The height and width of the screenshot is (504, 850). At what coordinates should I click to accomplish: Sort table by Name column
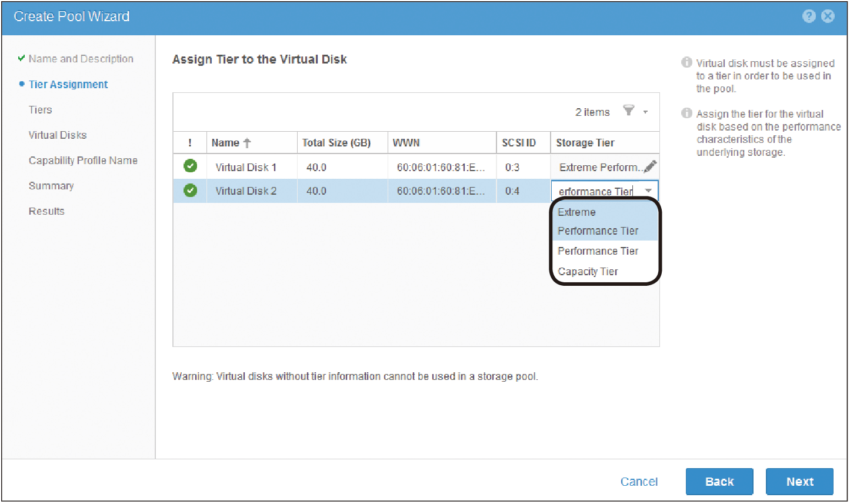252,142
